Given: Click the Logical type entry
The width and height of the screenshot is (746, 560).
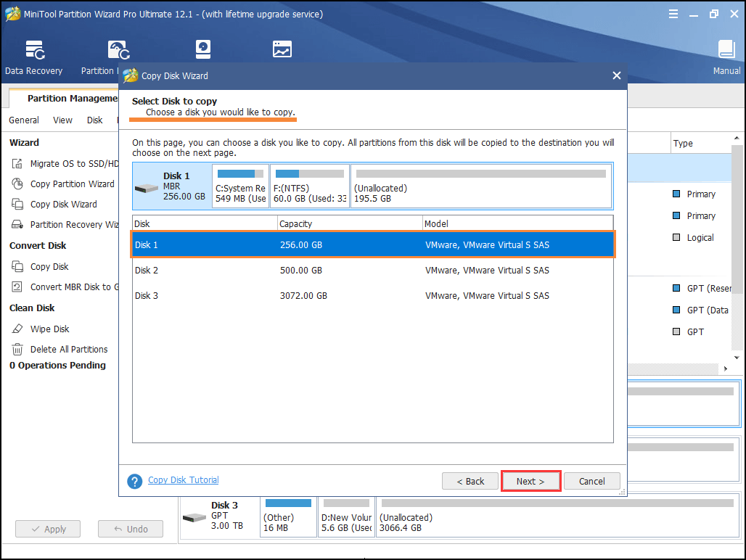Looking at the screenshot, I should pyautogui.click(x=693, y=238).
